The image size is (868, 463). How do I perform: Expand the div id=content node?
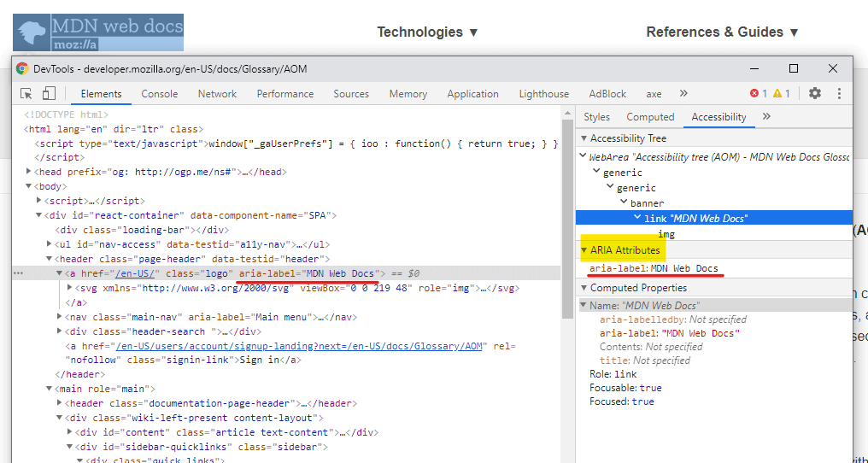(69, 432)
